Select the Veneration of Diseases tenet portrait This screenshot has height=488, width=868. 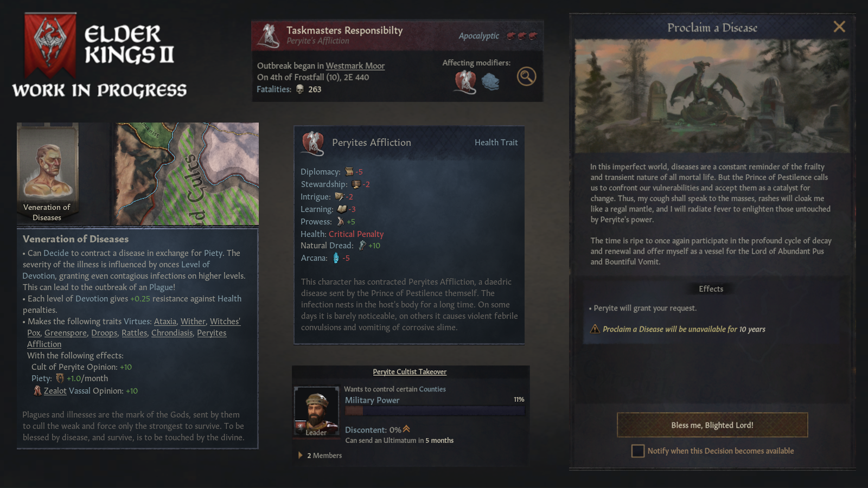pyautogui.click(x=48, y=173)
